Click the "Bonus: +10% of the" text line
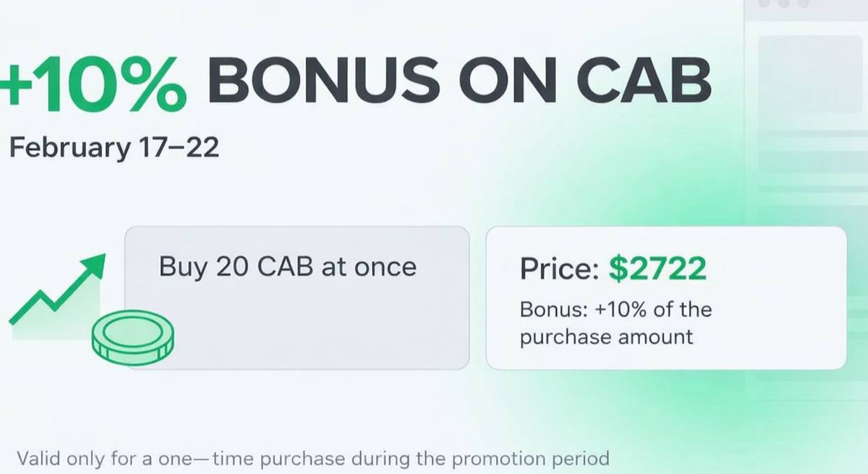Viewport: 868px width, 474px height. [615, 309]
